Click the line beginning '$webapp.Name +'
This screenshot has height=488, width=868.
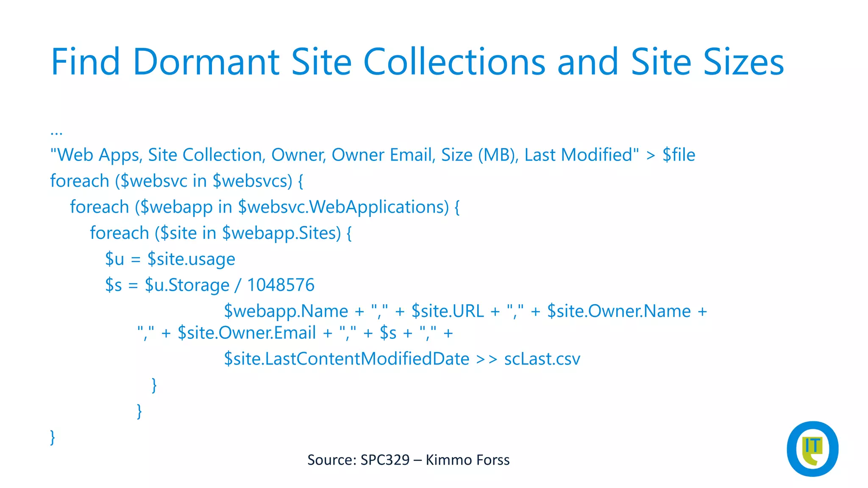[465, 311]
